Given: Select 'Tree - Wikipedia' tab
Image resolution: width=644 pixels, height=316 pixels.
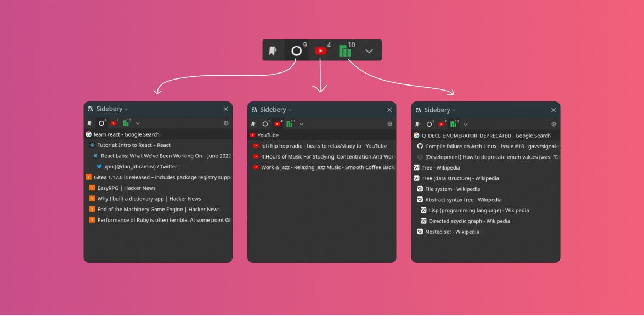Looking at the screenshot, I should [485, 168].
